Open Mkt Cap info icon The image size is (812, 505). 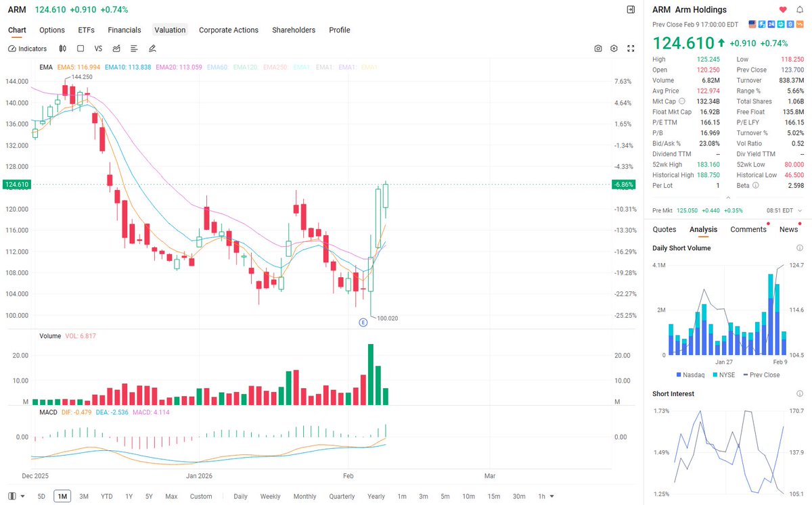tap(681, 101)
